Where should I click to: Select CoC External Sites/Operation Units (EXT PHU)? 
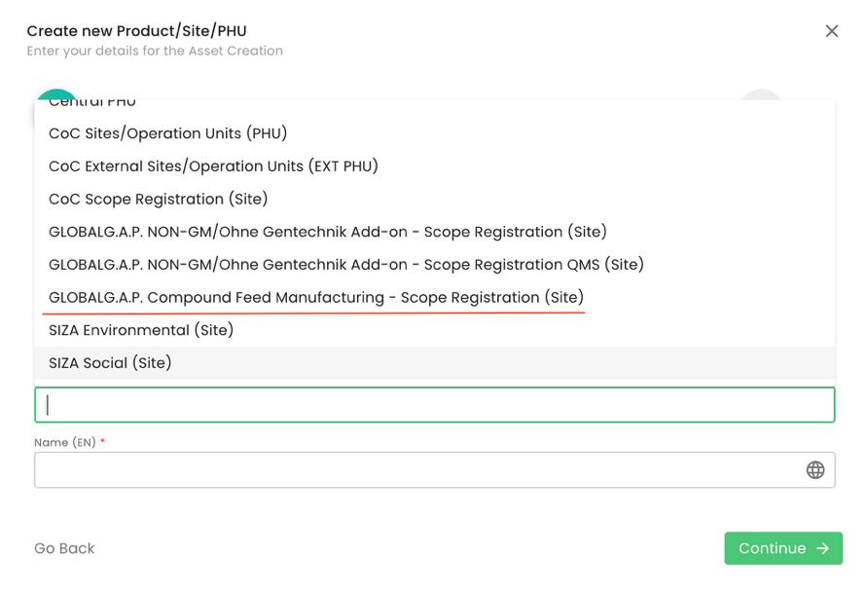click(x=213, y=167)
